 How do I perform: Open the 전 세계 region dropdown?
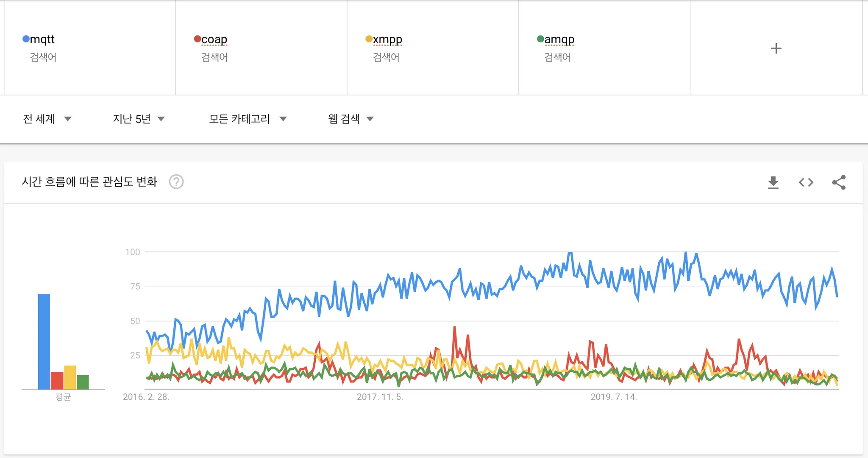(x=47, y=119)
